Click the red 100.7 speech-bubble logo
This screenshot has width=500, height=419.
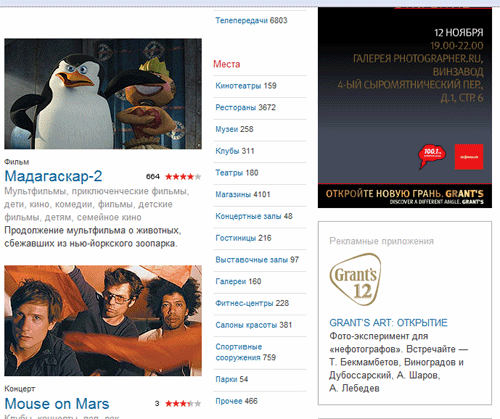432,156
